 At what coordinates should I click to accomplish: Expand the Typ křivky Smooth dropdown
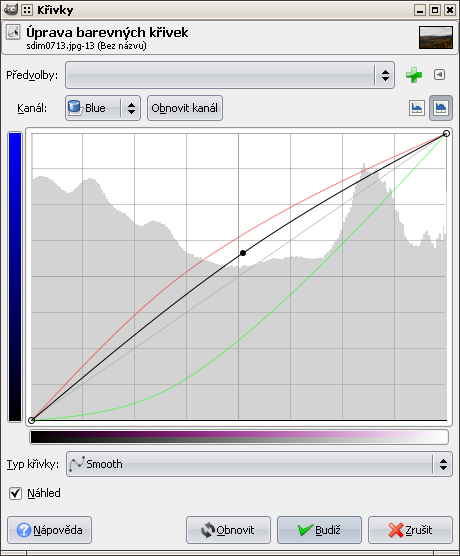point(259,464)
